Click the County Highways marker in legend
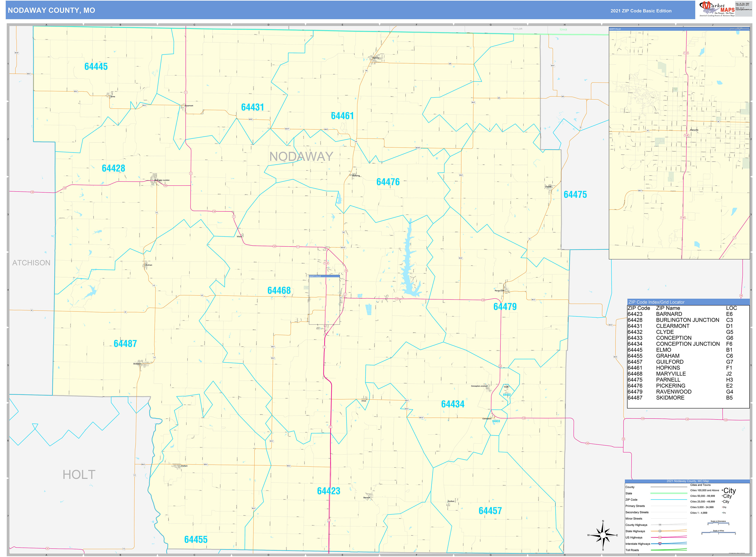This screenshot has height=557, width=756. click(660, 525)
